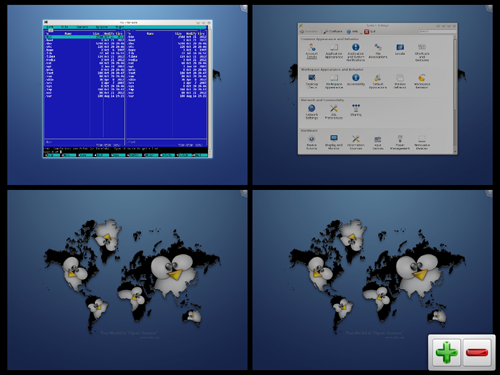Open Power Management icon
Image resolution: width=500 pixels, height=375 pixels.
click(400, 142)
